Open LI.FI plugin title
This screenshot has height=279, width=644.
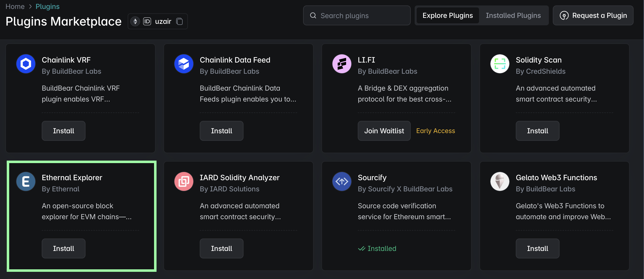[366, 60]
